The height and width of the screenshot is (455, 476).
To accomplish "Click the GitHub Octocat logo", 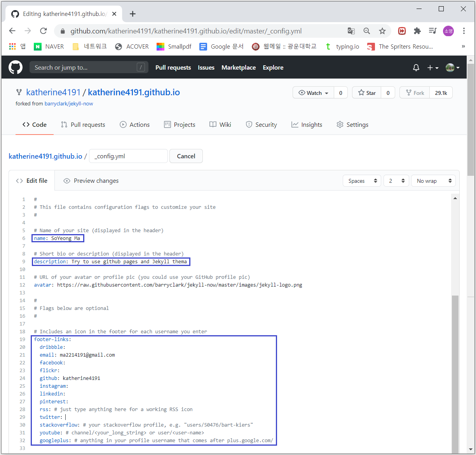I will [x=16, y=67].
